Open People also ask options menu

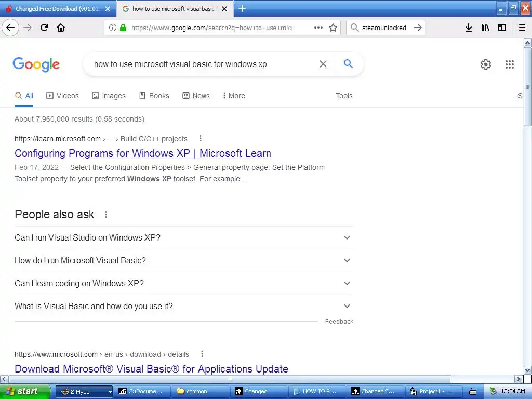pos(106,215)
